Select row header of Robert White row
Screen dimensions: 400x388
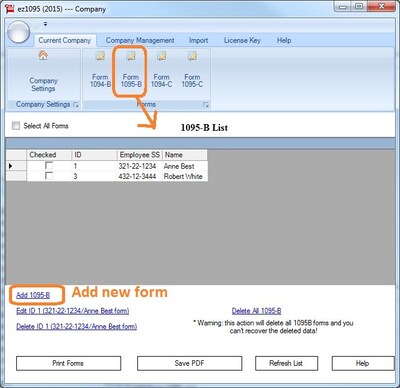16,176
